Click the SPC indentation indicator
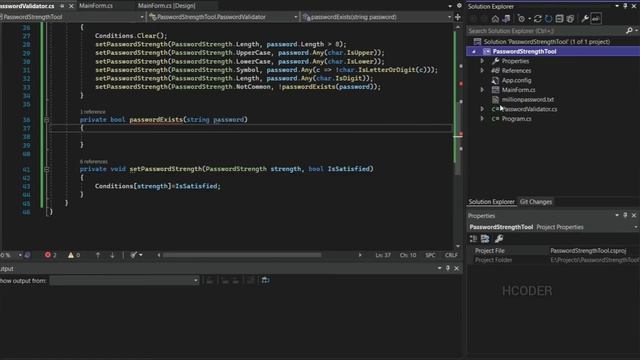 tap(430, 255)
